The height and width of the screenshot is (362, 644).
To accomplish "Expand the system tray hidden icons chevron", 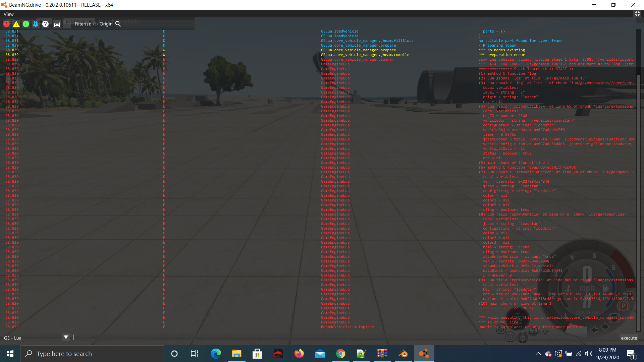I will pyautogui.click(x=538, y=354).
